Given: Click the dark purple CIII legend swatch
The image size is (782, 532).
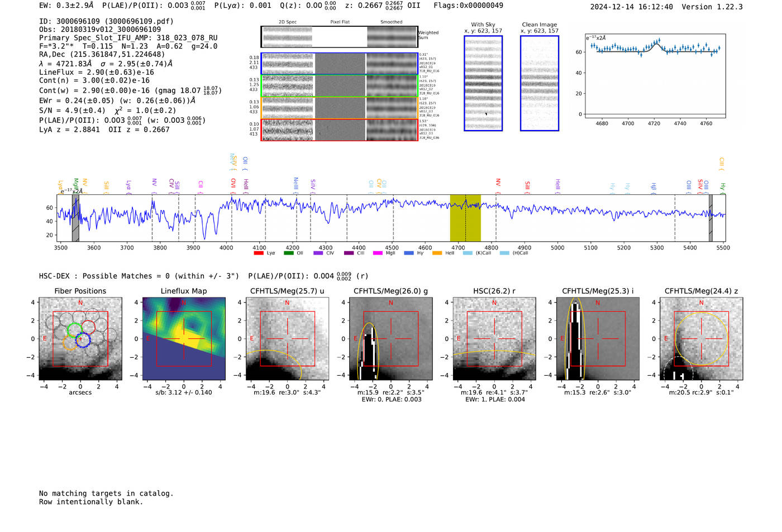Looking at the screenshot, I should (349, 253).
